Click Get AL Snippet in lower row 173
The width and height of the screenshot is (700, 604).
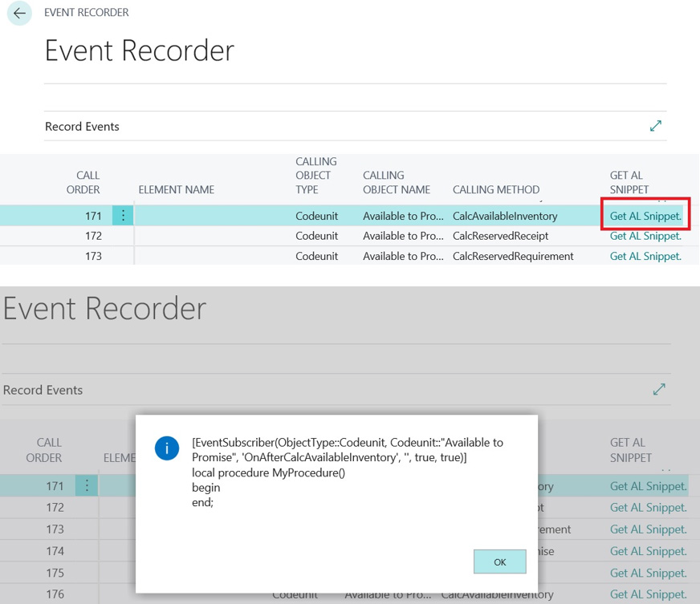648,529
